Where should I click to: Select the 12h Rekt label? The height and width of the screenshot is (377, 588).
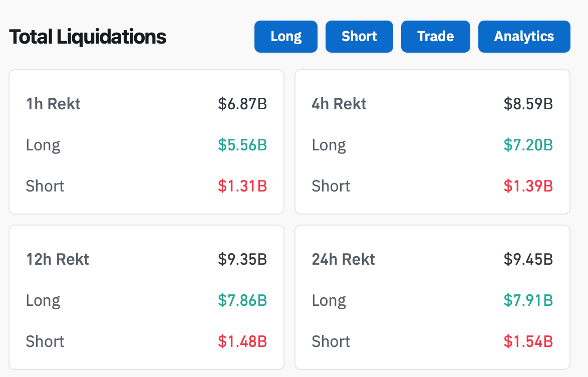click(58, 259)
